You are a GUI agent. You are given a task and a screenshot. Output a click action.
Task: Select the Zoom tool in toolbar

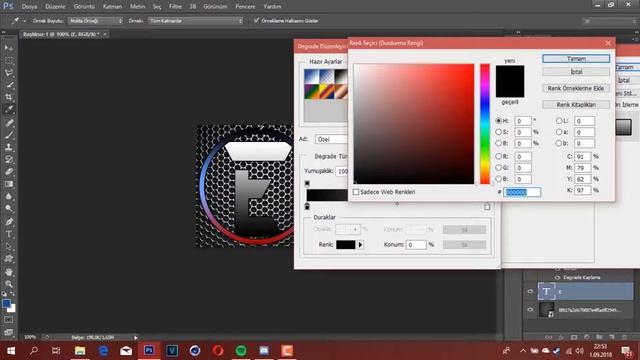(9, 284)
